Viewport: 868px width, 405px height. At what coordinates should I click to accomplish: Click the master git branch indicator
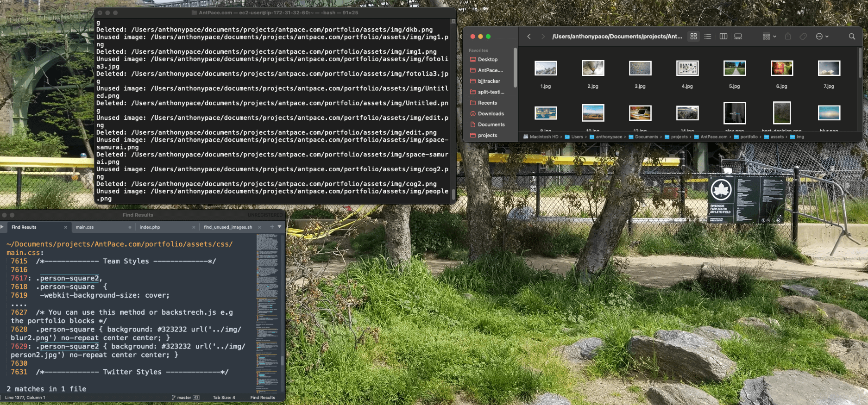tap(185, 398)
